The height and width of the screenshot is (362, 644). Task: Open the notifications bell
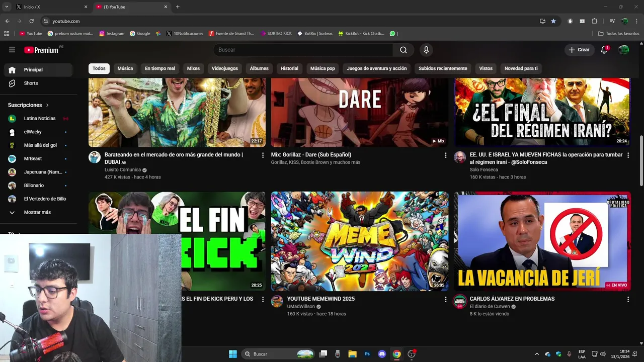click(604, 50)
